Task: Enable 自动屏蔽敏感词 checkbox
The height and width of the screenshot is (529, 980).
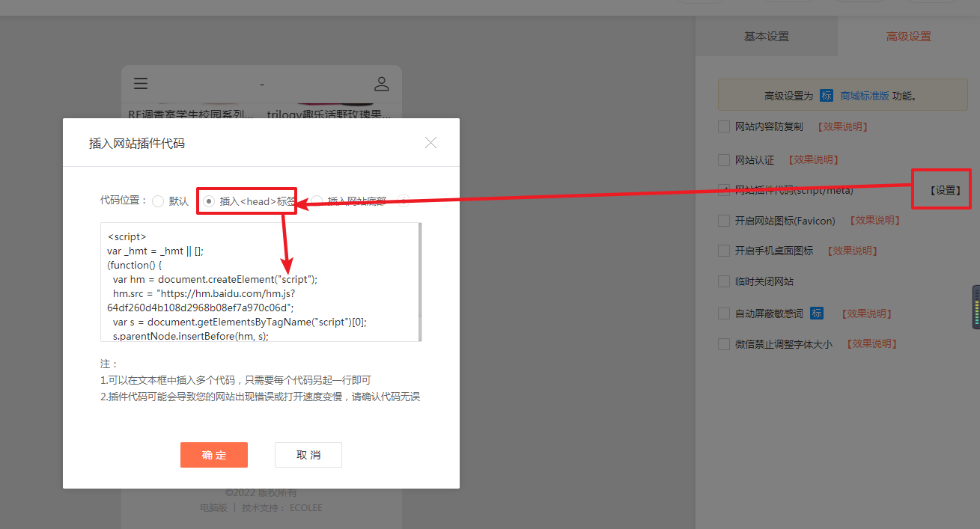Action: tap(724, 314)
